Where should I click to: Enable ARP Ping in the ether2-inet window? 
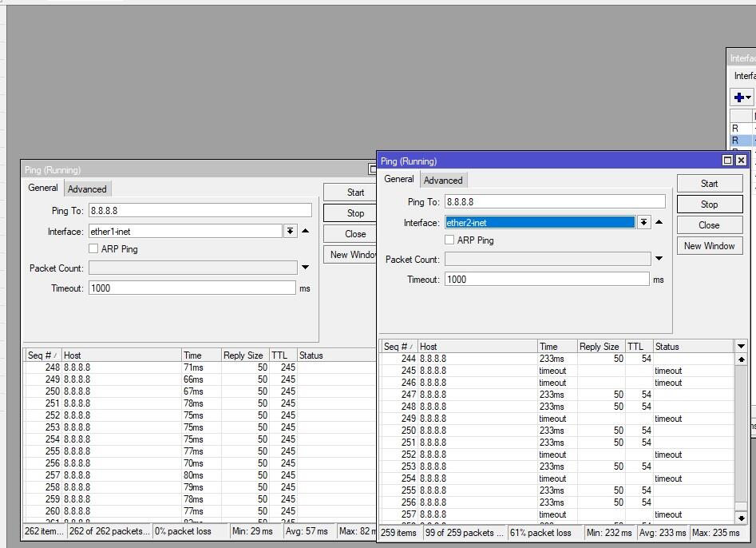(x=449, y=240)
